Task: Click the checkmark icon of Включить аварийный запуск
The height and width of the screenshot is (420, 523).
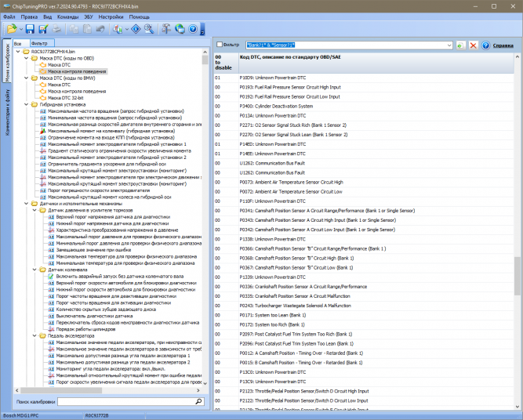Action: [51, 276]
